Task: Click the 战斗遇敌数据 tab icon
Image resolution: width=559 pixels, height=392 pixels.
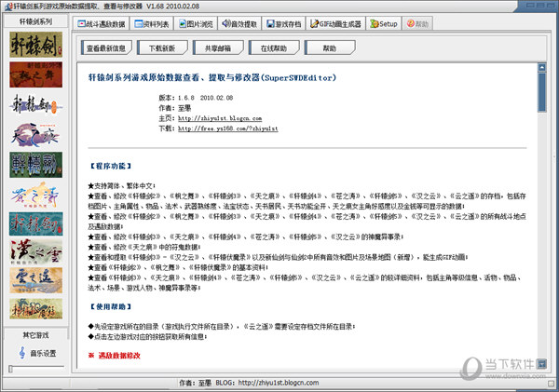Action: [81, 24]
